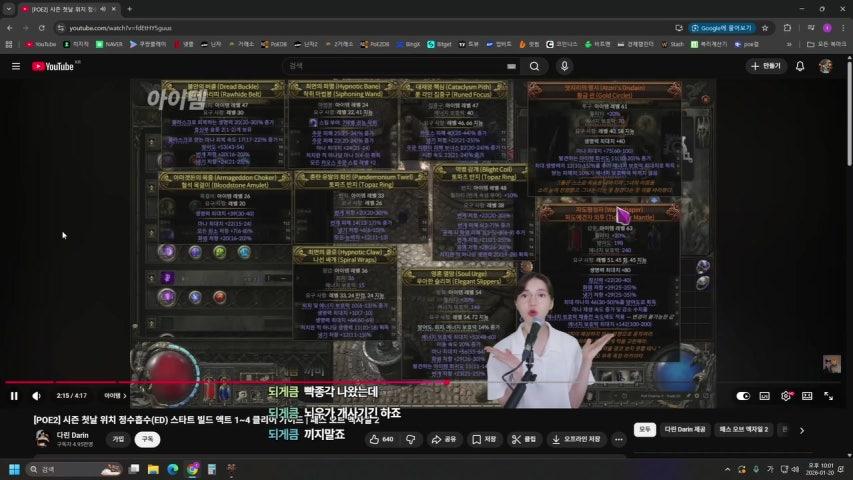Screen dimensions: 853x480
Task: Reload the page
Action: 42,28
